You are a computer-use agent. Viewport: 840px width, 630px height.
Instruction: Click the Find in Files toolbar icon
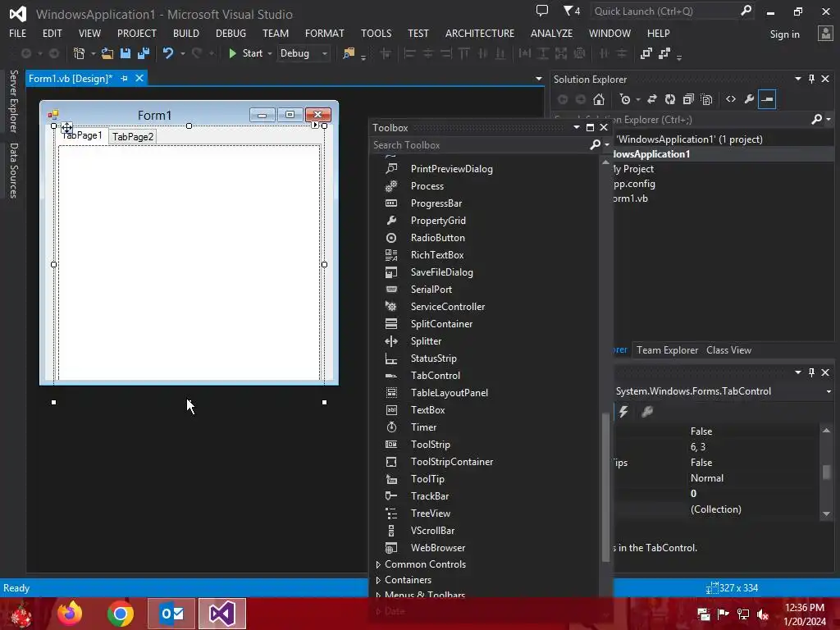click(349, 53)
